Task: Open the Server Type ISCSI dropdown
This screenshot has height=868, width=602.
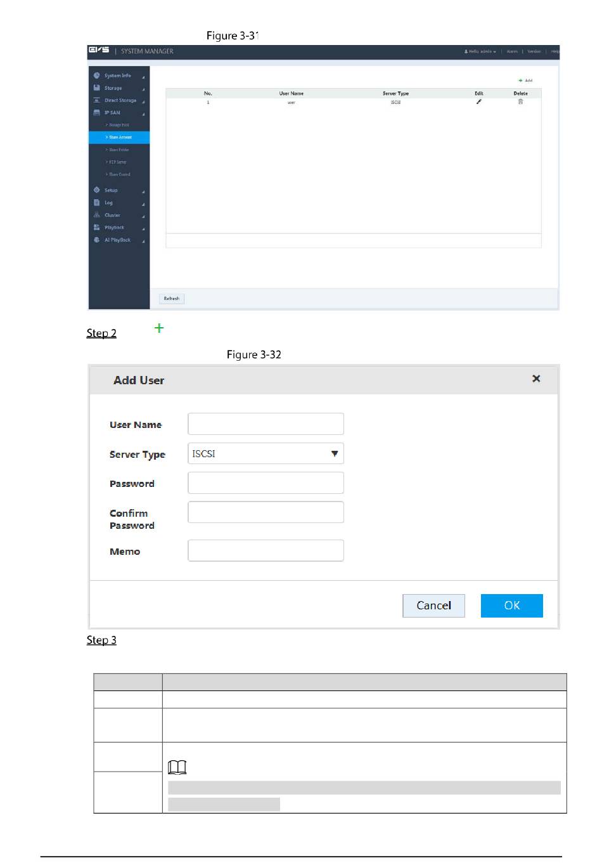Action: 266,453
